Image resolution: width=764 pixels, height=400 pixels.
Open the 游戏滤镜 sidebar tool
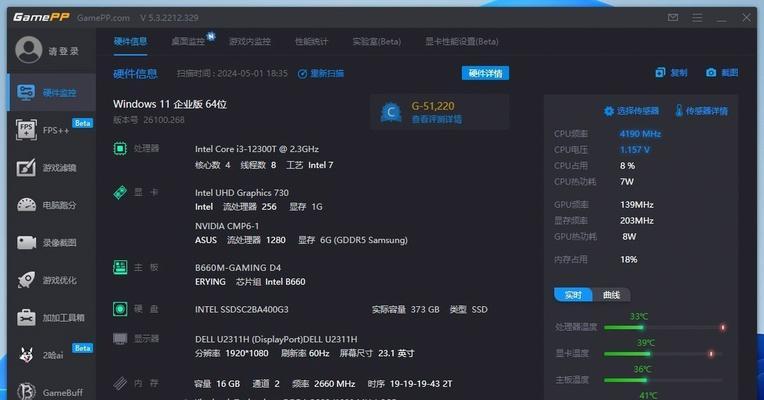point(52,168)
